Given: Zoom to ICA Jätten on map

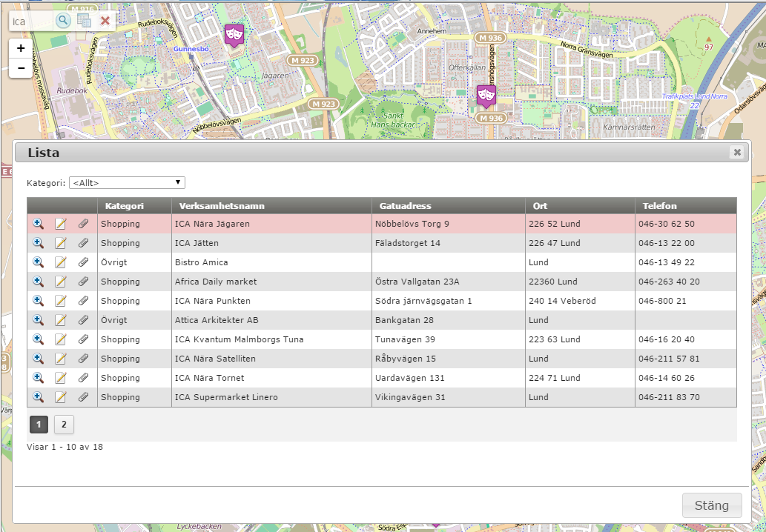Looking at the screenshot, I should coord(38,243).
